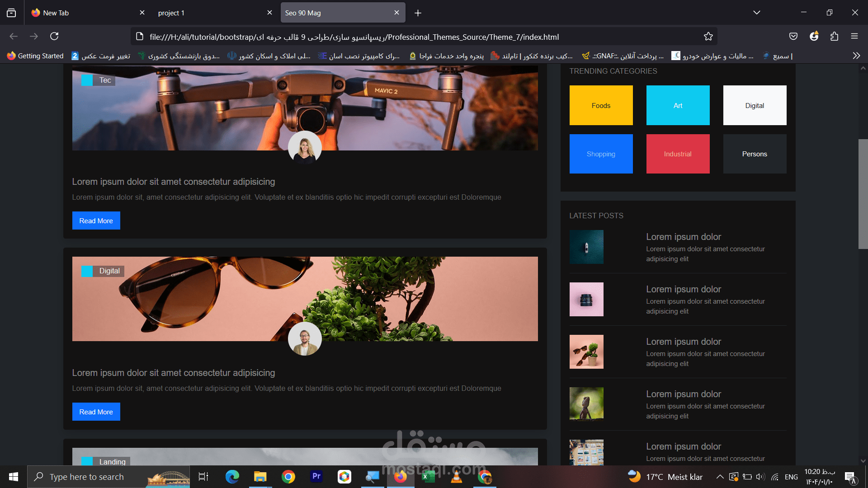Open VLC media player from the taskbar
The image size is (868, 488).
pos(457,477)
